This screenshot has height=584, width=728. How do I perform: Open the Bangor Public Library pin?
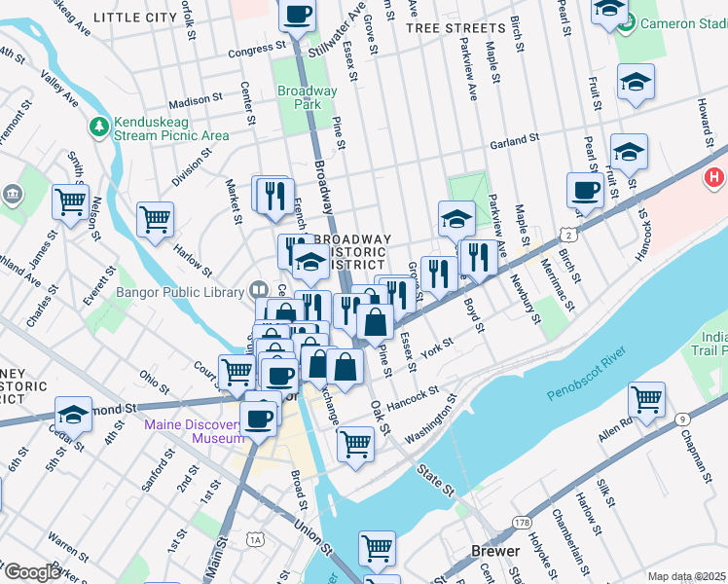pyautogui.click(x=259, y=291)
